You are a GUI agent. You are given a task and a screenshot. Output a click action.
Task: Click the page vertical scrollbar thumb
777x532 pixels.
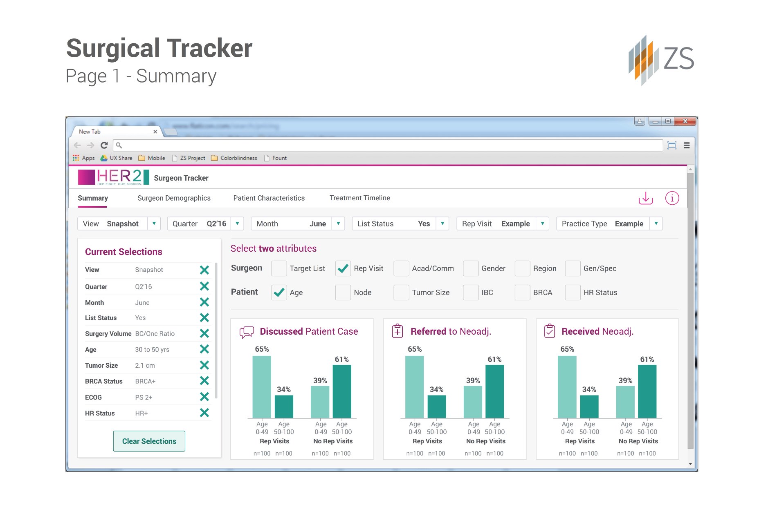click(690, 311)
